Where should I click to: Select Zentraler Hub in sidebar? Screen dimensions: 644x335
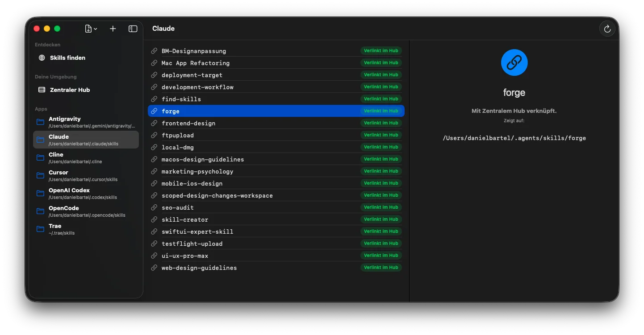(x=70, y=90)
